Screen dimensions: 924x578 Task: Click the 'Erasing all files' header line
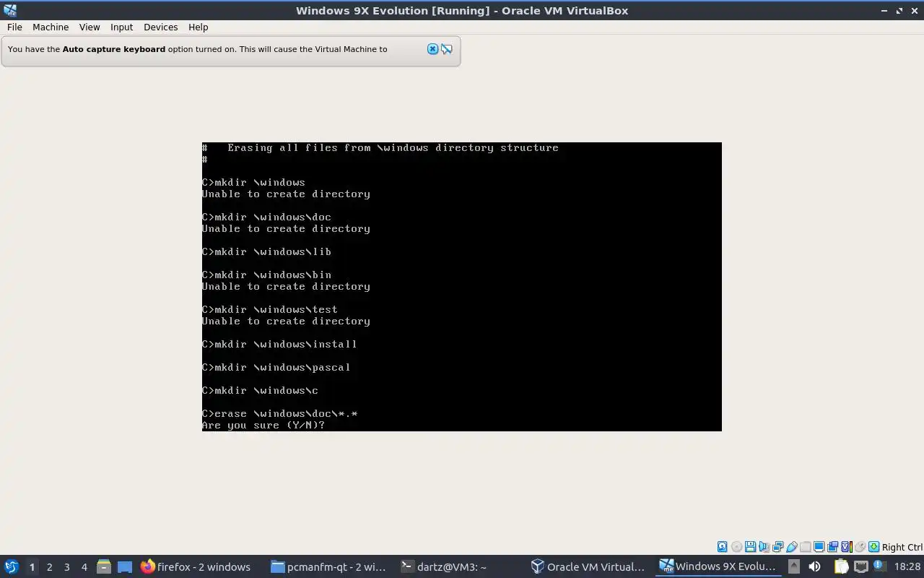tap(380, 148)
